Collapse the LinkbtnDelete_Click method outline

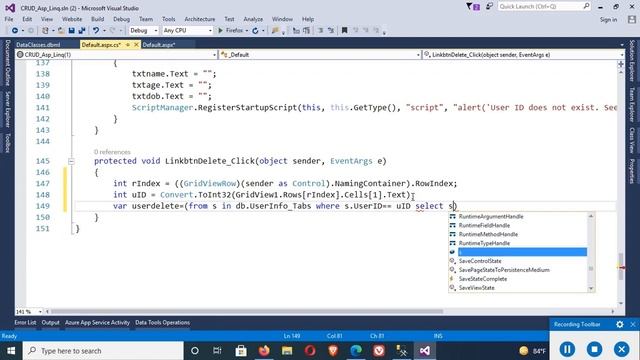click(x=71, y=161)
